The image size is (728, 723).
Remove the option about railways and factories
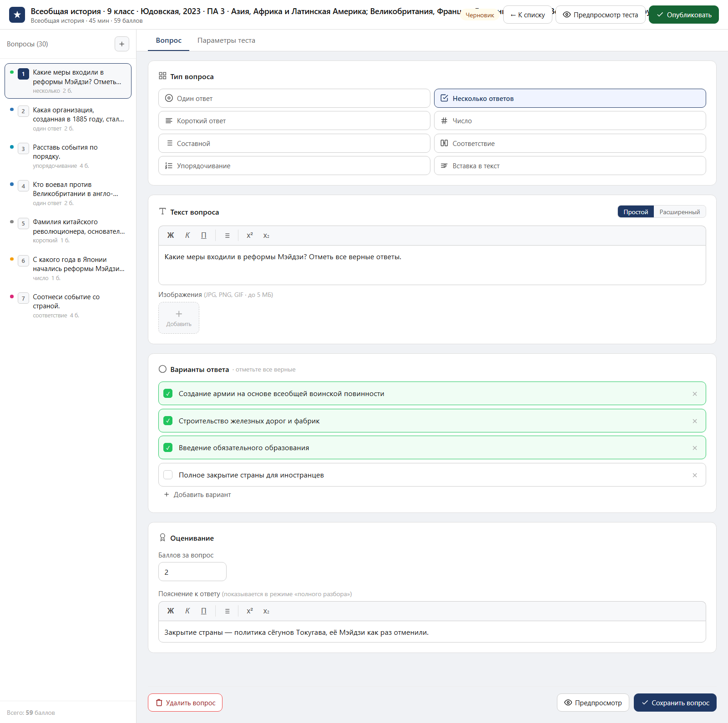695,421
